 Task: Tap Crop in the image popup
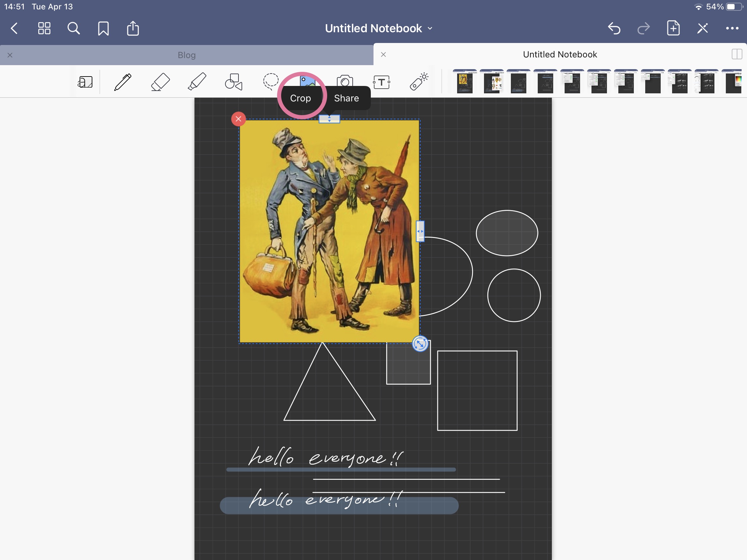300,98
